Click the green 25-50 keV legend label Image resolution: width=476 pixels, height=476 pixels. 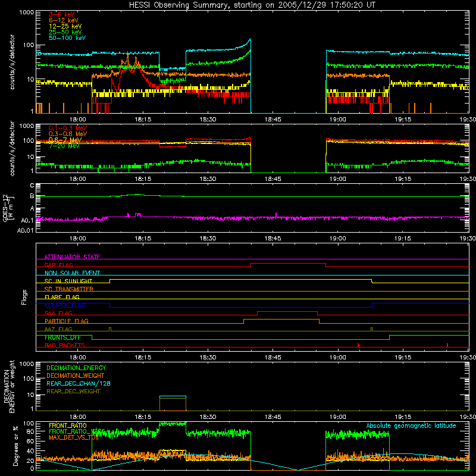pos(65,32)
